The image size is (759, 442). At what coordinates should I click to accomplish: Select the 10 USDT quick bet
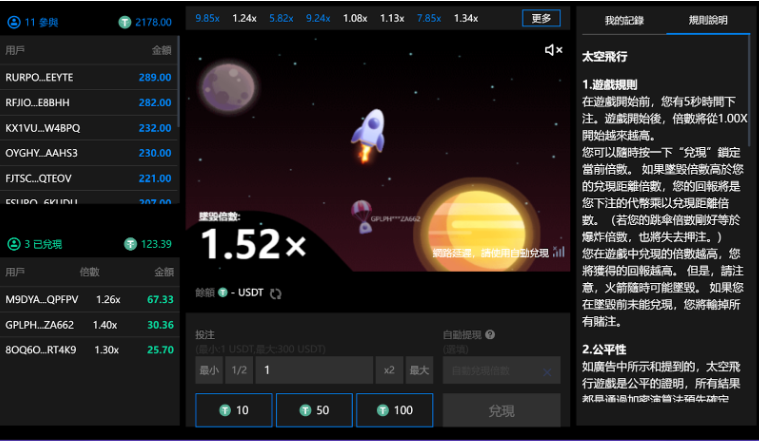click(x=232, y=410)
